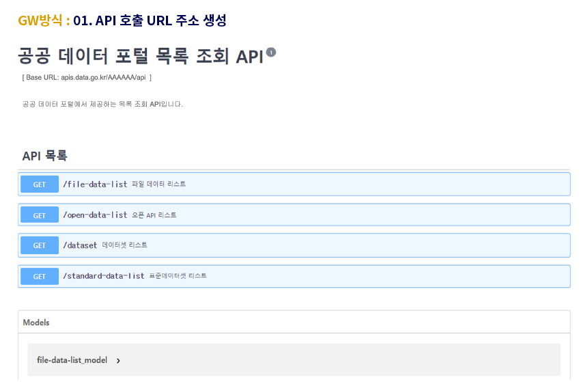Click the 데이터셋 리스트 description text

(124, 245)
